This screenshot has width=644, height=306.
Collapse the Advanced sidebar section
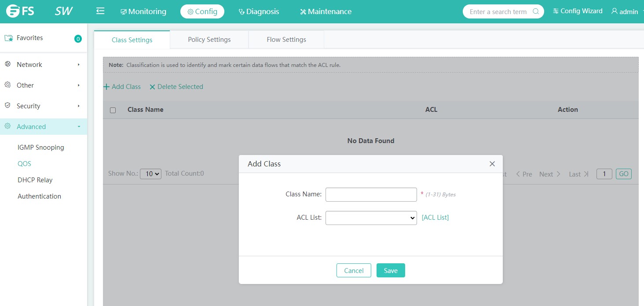click(x=79, y=127)
